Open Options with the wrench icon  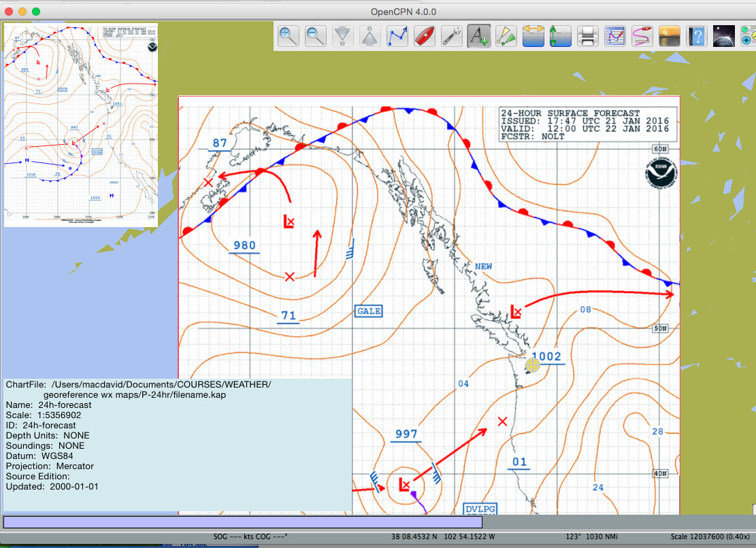tap(451, 36)
